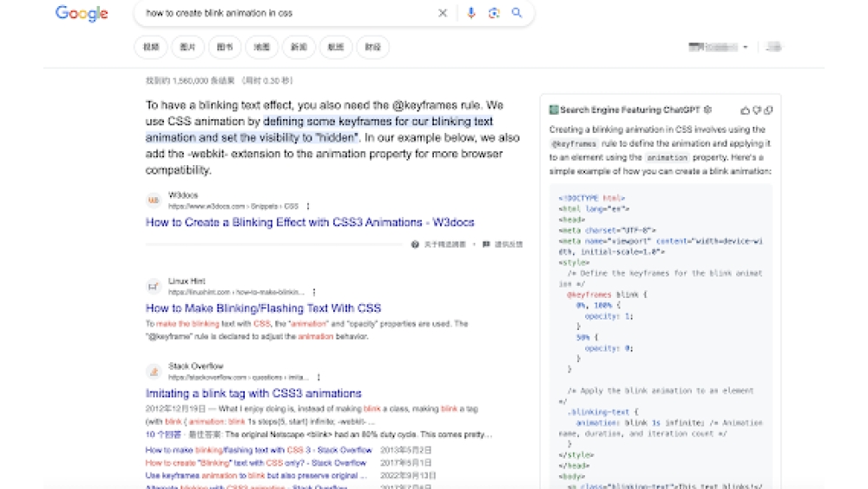Image resolution: width=868 pixels, height=489 pixels.
Task: Click the stackoverflow.com URL breadcrumb text
Action: click(x=239, y=377)
